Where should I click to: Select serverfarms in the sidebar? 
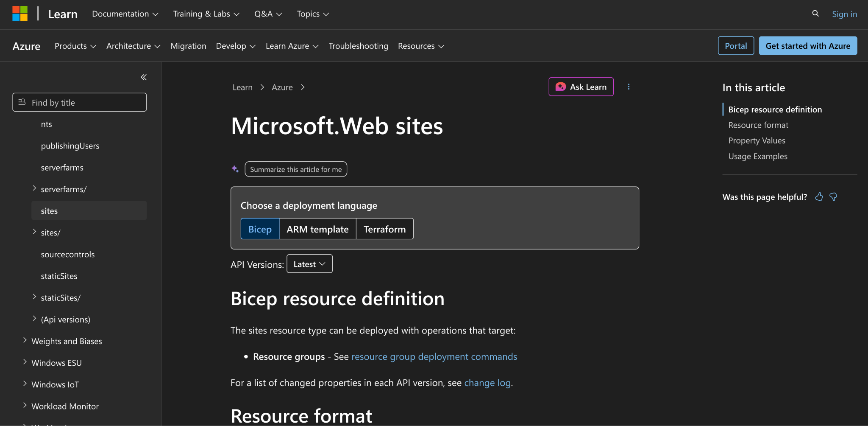[62, 168]
